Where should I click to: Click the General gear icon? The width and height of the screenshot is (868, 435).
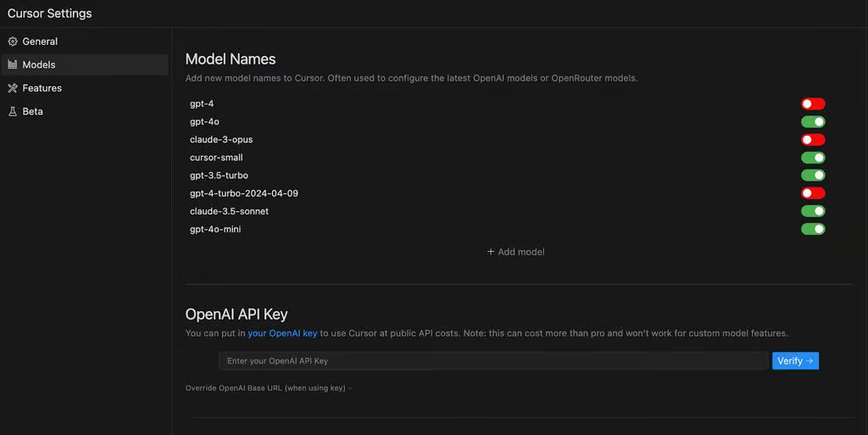click(13, 42)
